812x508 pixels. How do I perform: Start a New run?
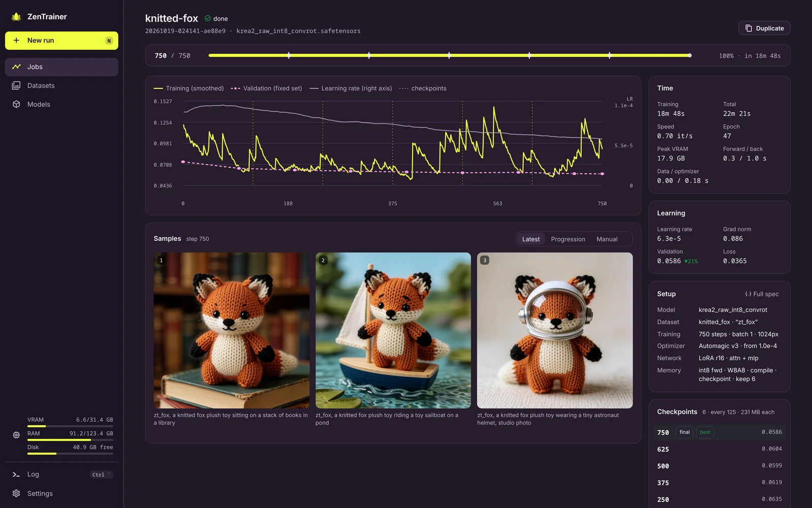click(61, 41)
